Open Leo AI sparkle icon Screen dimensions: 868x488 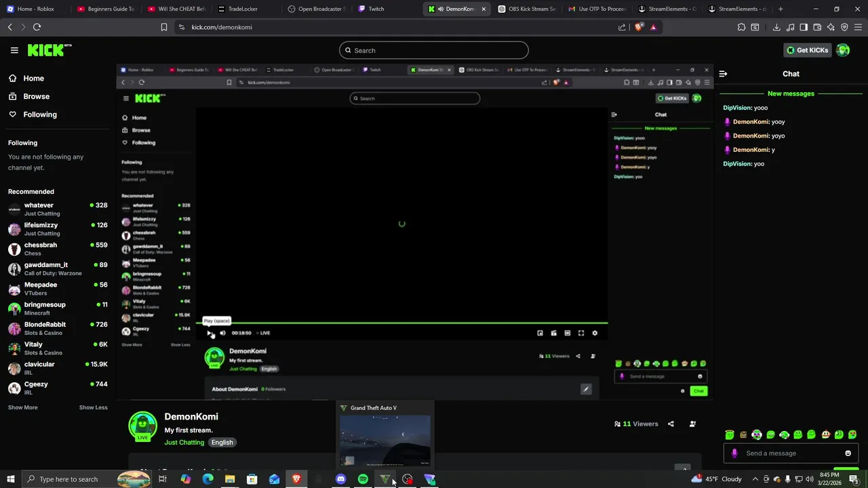831,27
